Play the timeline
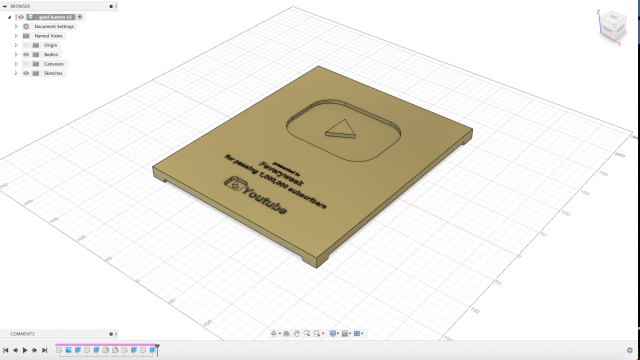This screenshot has height=360, width=640. coord(25,350)
